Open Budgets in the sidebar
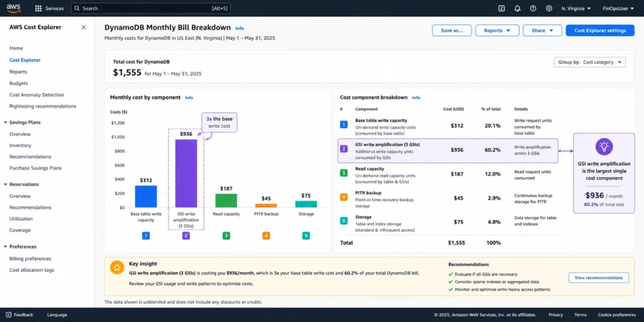 tap(18, 83)
